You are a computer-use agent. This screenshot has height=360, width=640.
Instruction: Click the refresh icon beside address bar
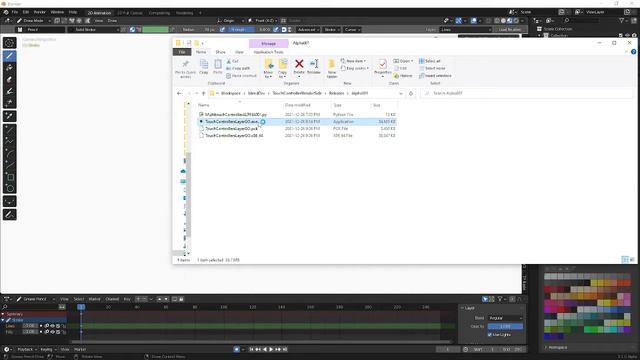point(411,93)
